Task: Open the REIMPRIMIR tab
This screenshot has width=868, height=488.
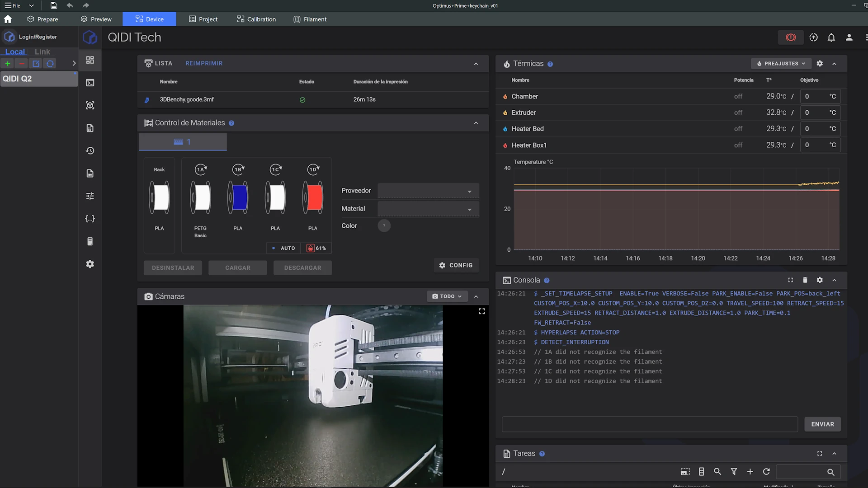Action: [x=204, y=63]
